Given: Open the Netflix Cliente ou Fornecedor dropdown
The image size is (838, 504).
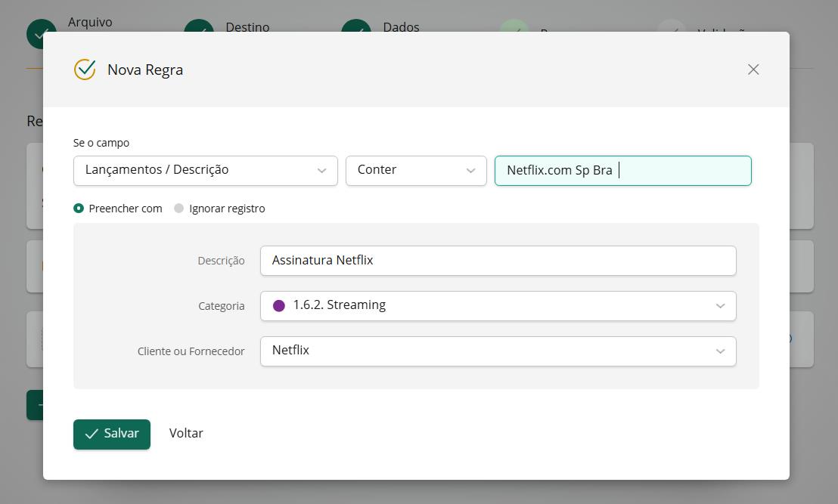Looking at the screenshot, I should [x=498, y=351].
